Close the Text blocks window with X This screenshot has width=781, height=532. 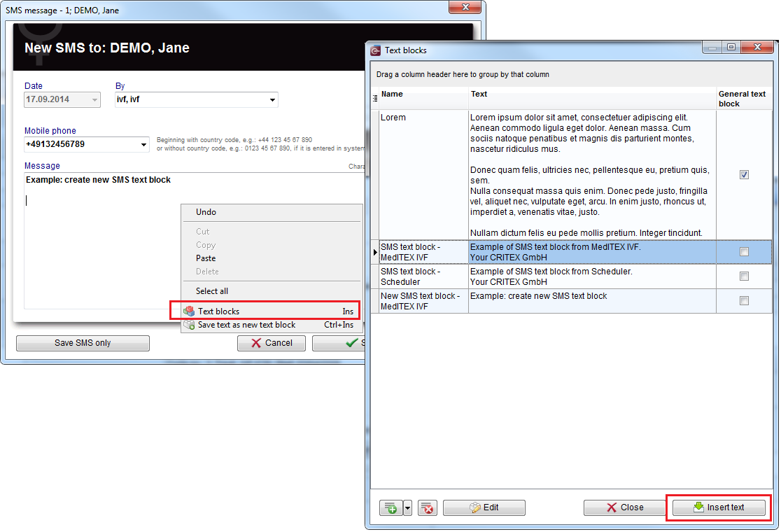757,48
